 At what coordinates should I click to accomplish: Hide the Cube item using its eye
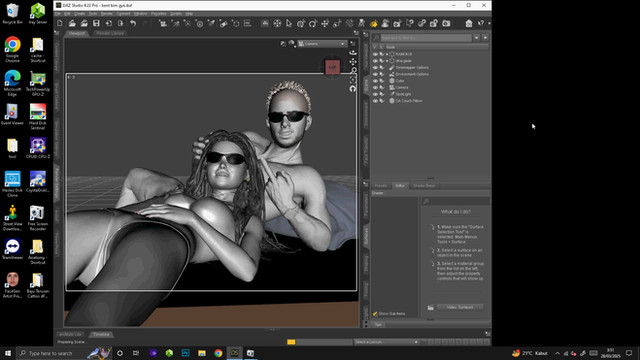[375, 81]
